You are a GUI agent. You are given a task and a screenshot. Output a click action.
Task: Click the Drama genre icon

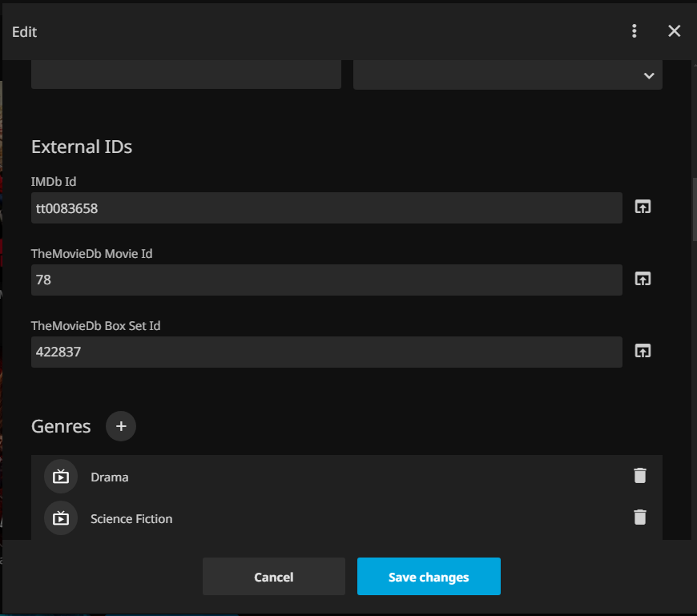tap(61, 477)
